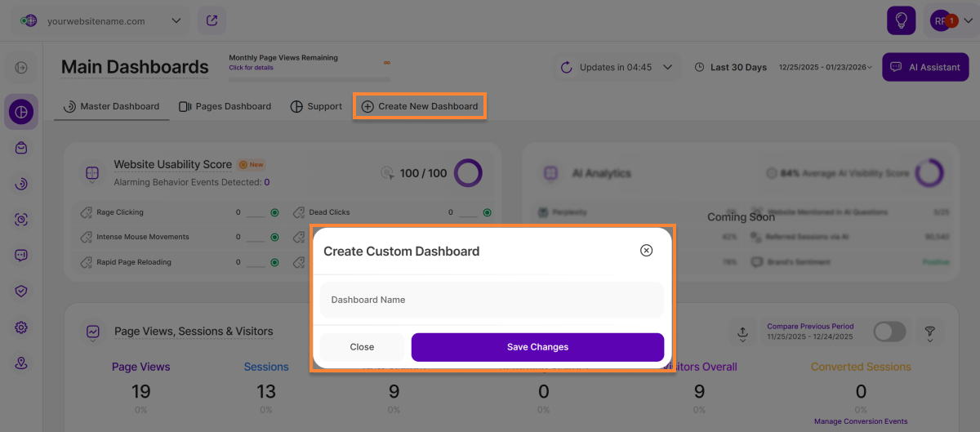Open the filter funnel icon
Image resolution: width=980 pixels, height=432 pixels.
[929, 332]
